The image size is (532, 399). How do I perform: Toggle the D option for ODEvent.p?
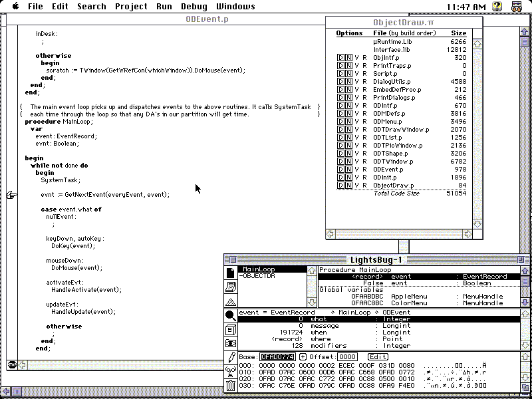341,170
